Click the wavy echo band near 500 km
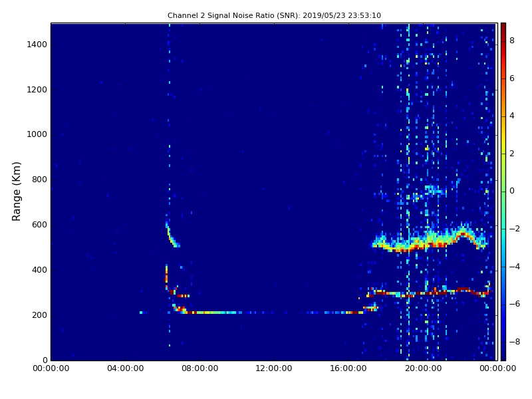 coord(430,237)
